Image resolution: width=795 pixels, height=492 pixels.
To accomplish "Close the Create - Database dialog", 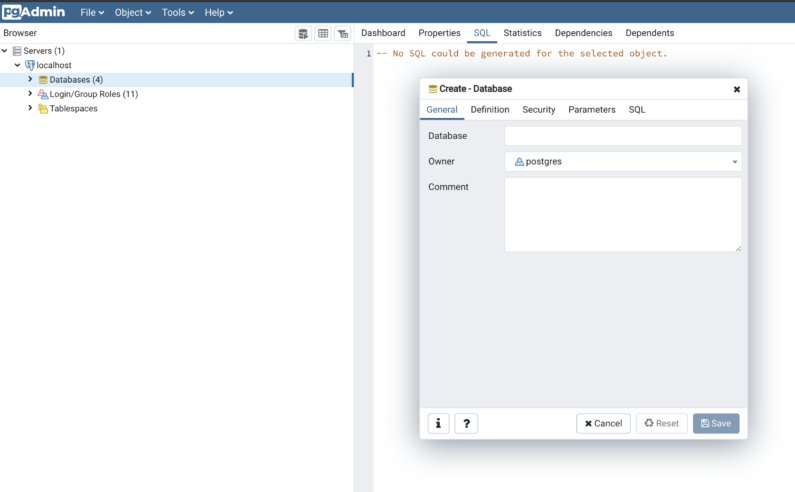I will pyautogui.click(x=737, y=89).
